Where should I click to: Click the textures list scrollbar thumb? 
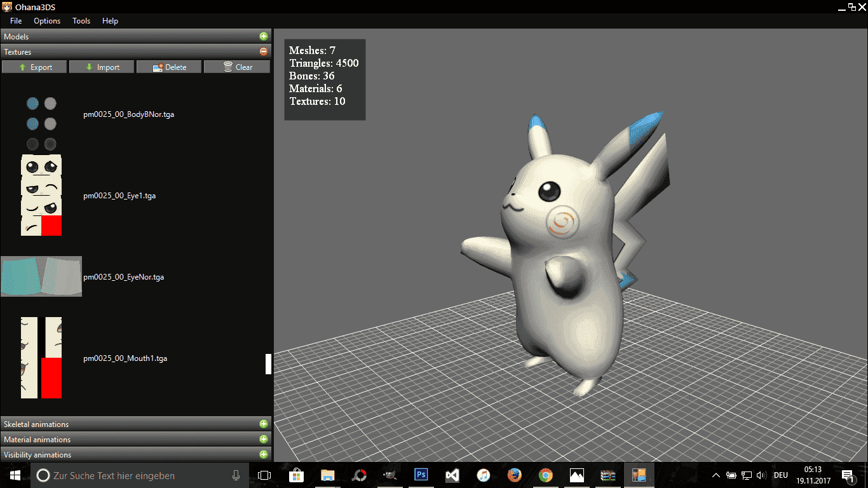pos(268,364)
